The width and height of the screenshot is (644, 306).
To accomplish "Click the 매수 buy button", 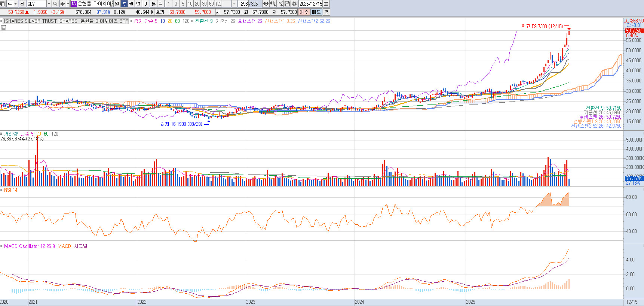I will click(304, 12).
